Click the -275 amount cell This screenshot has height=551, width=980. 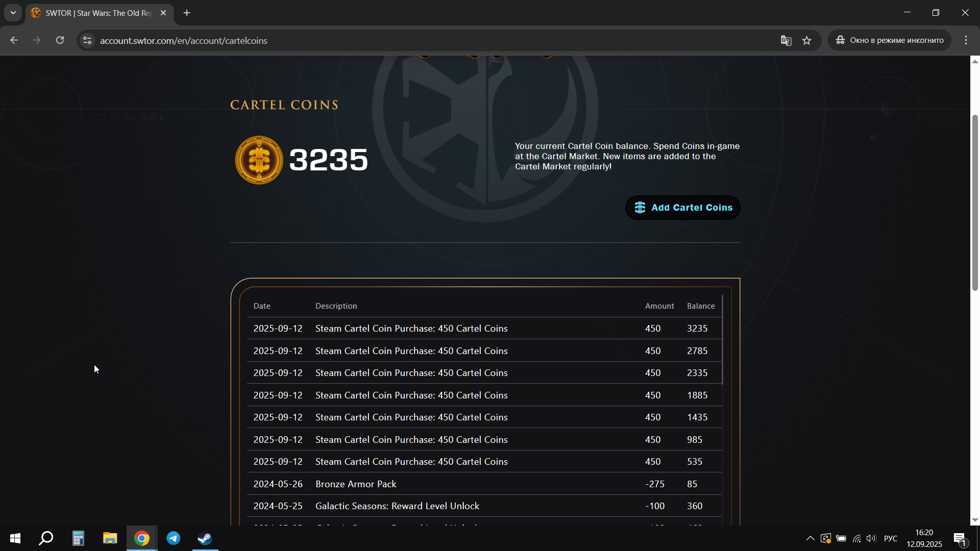pyautogui.click(x=655, y=484)
